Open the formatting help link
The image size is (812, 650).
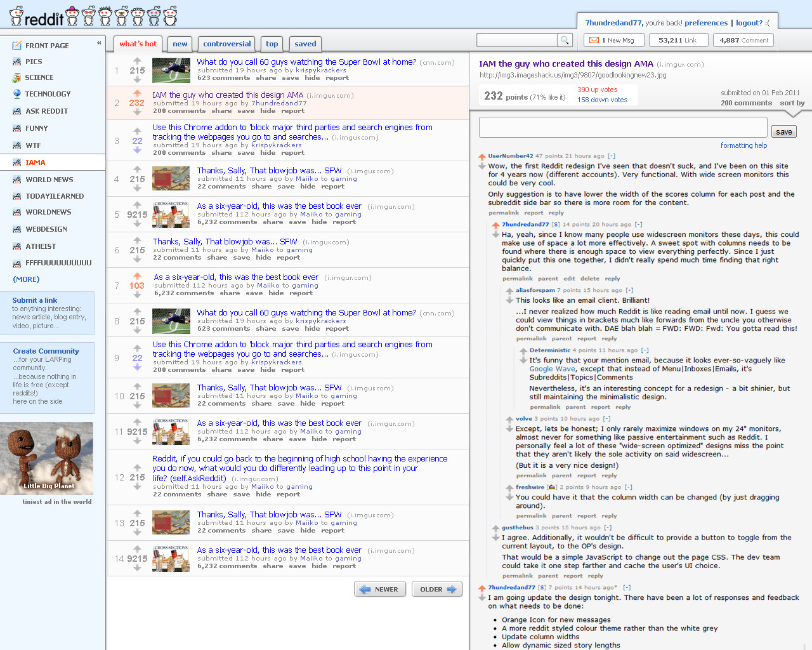click(x=743, y=145)
